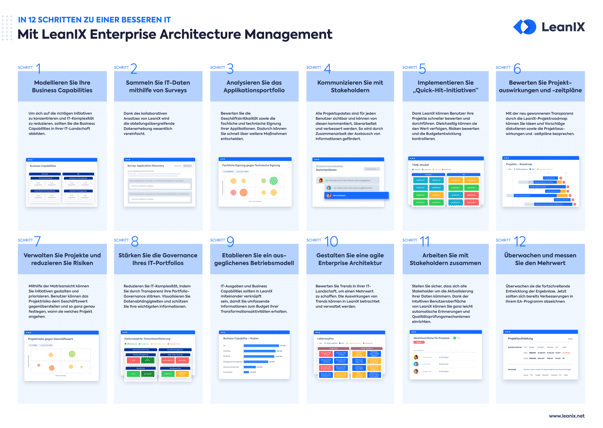Open the comments screenshot in step 4

350,182
